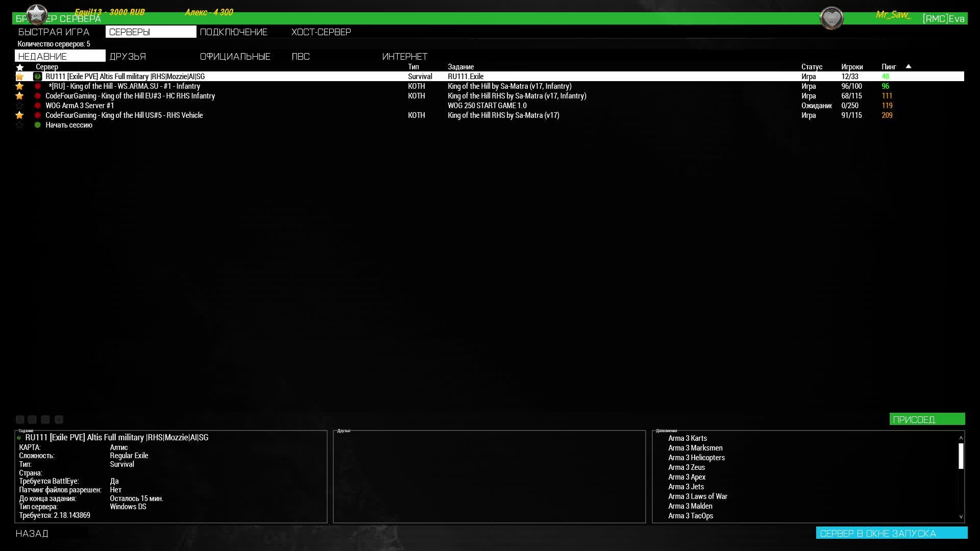
Task: Open the ПОДКЛЮЧЕНИЕ tab
Action: 233,32
